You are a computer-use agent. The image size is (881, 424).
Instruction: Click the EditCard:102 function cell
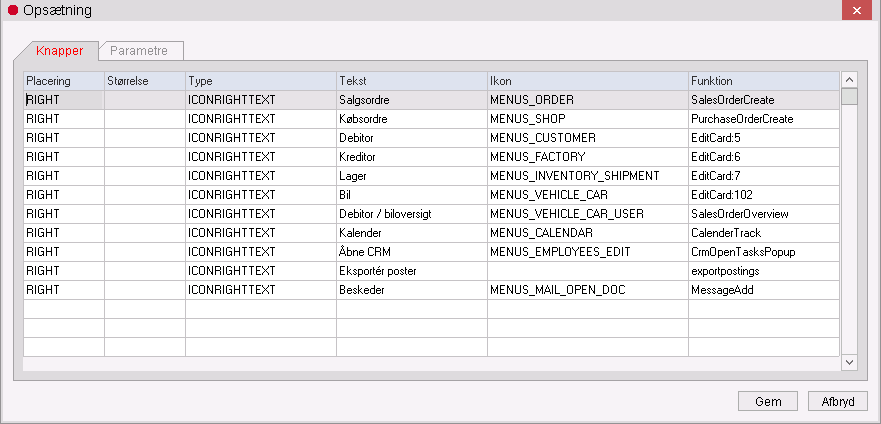[x=762, y=195]
